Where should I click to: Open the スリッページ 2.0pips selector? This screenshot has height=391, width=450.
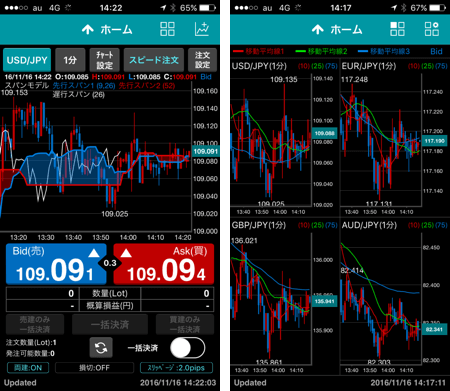176,368
